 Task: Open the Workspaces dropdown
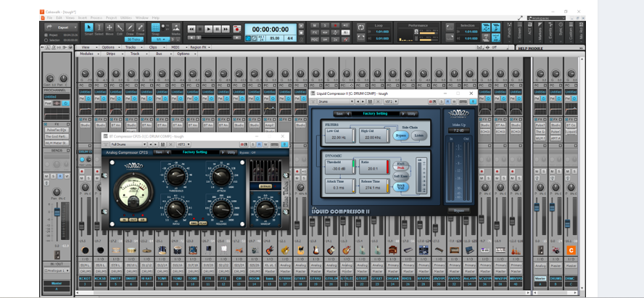(x=546, y=18)
